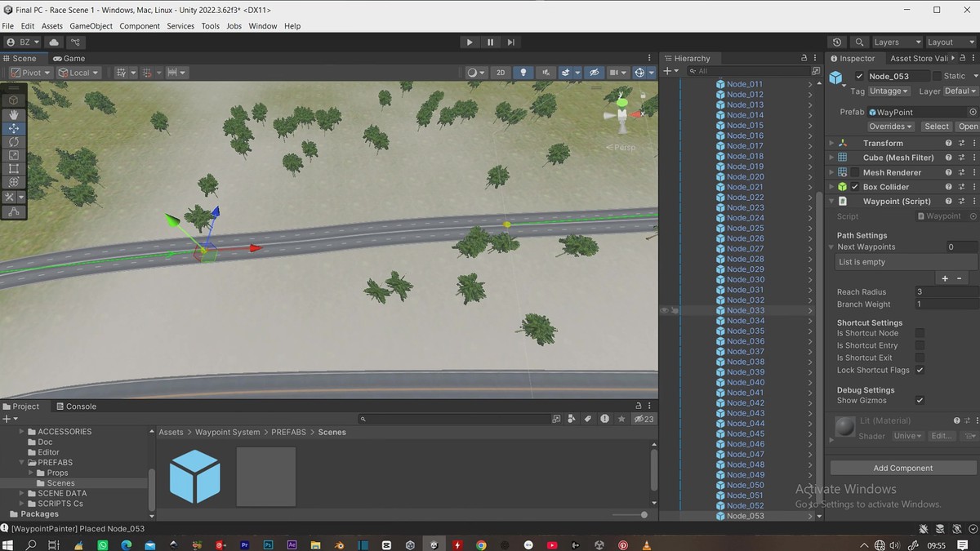Uncheck Lock Shortcut Flags
Image resolution: width=980 pixels, height=551 pixels.
click(920, 370)
